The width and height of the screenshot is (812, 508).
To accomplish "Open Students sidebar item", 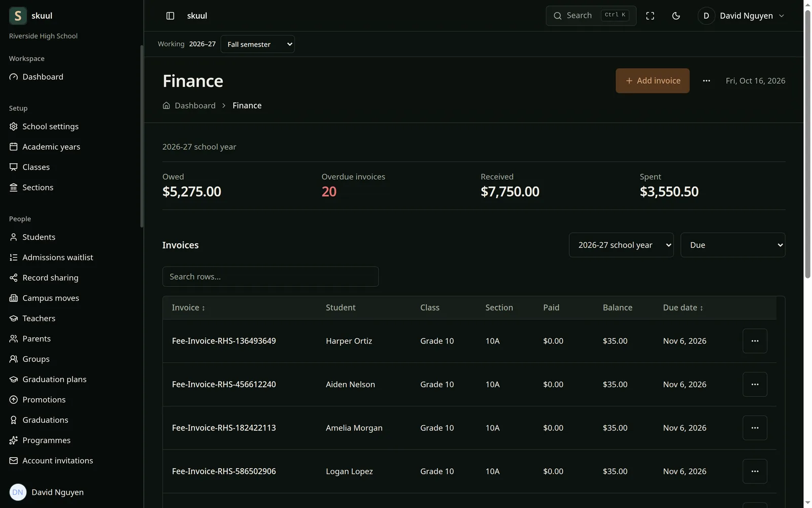I will coord(71,237).
